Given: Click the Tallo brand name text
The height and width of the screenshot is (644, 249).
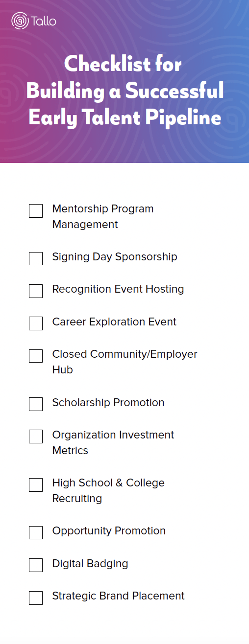Looking at the screenshot, I should 44,22.
